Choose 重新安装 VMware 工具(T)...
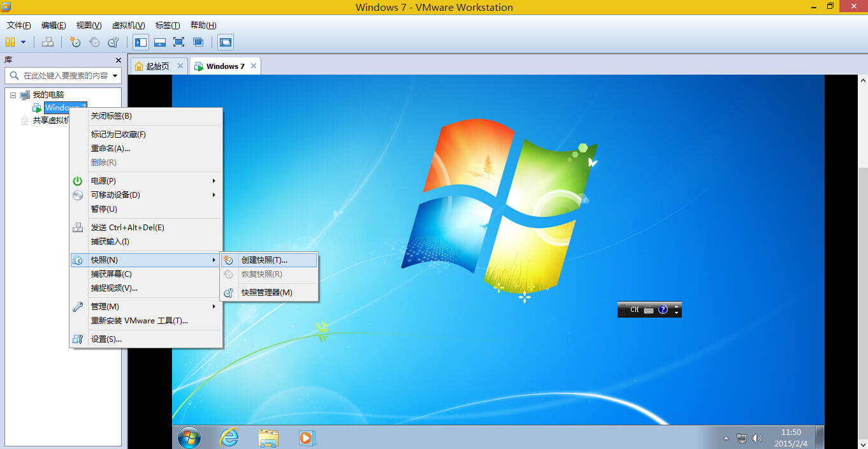This screenshot has width=868, height=449. click(x=146, y=321)
